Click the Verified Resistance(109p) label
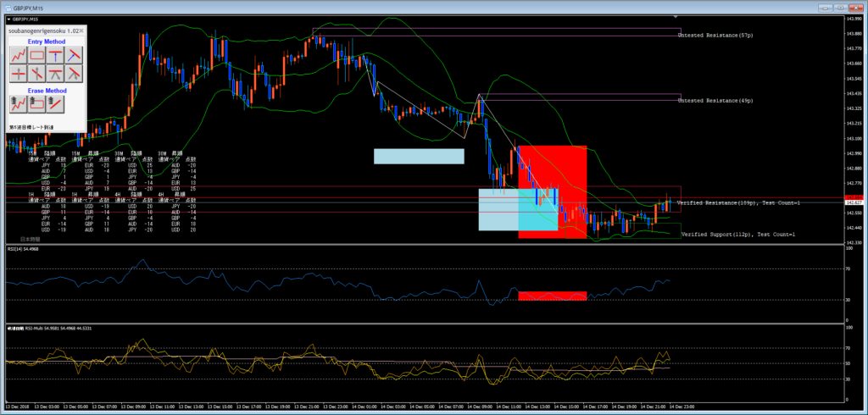 point(738,203)
